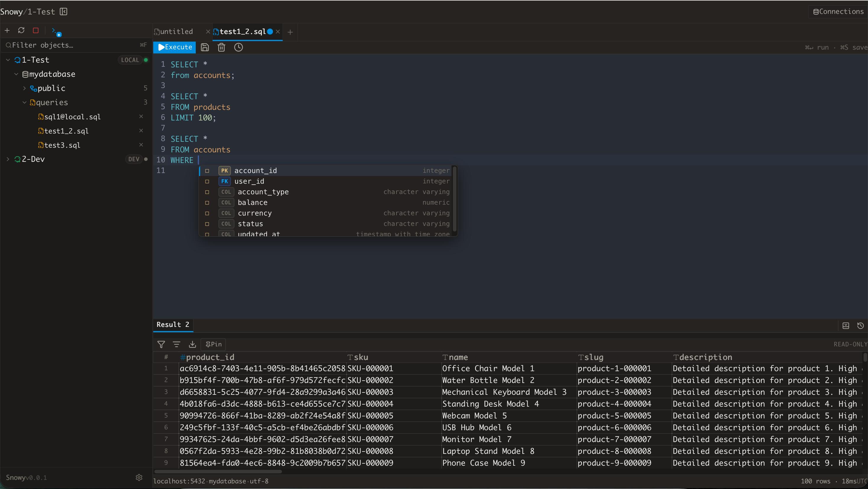The image size is (868, 489).
Task: Download results export icon
Action: pos(192,344)
